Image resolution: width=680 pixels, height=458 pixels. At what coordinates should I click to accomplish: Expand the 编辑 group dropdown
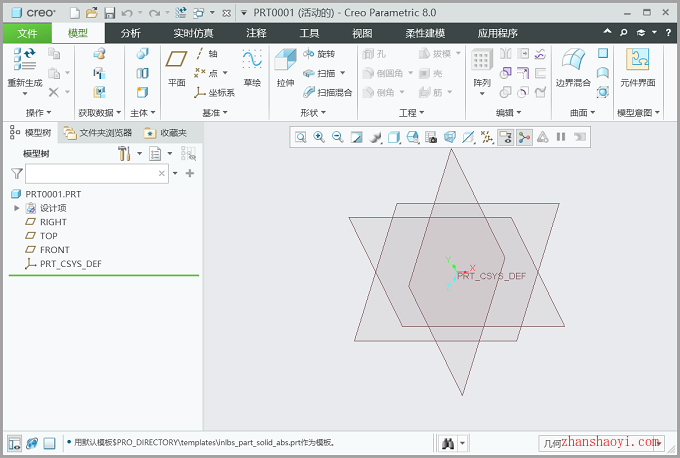[x=509, y=113]
